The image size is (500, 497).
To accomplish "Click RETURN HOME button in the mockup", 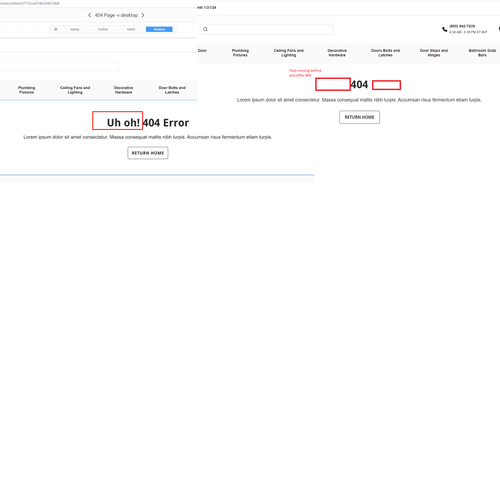I will click(x=148, y=153).
